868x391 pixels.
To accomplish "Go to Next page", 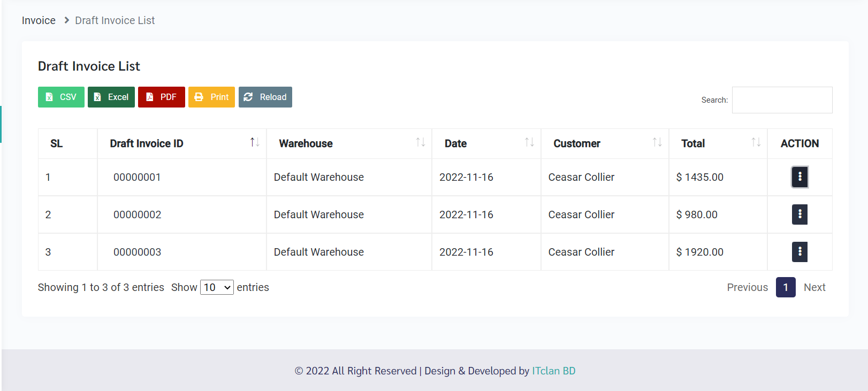I will (814, 287).
